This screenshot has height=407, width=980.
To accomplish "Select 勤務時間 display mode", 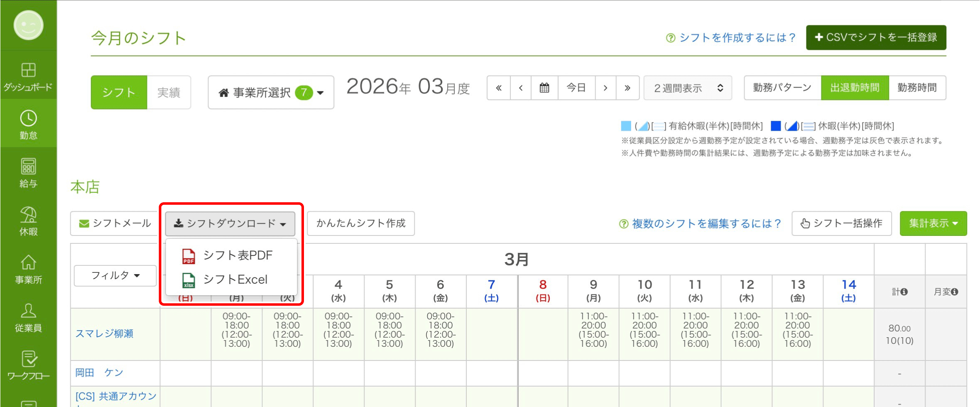I will pyautogui.click(x=917, y=88).
